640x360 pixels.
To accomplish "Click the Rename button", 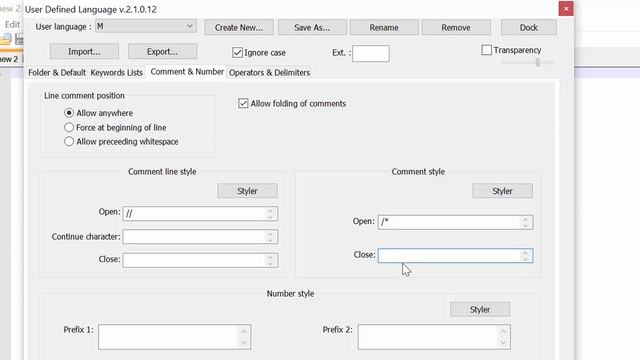I will (384, 27).
